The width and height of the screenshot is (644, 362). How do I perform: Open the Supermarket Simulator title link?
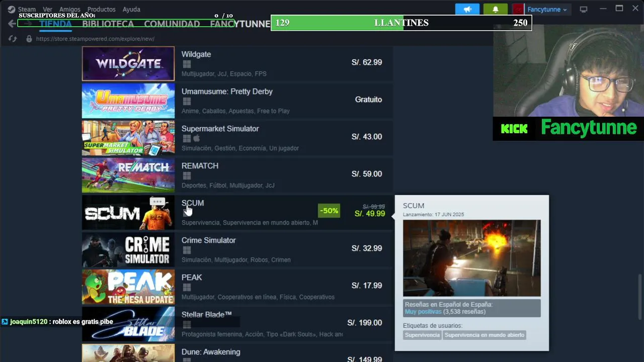(x=220, y=129)
